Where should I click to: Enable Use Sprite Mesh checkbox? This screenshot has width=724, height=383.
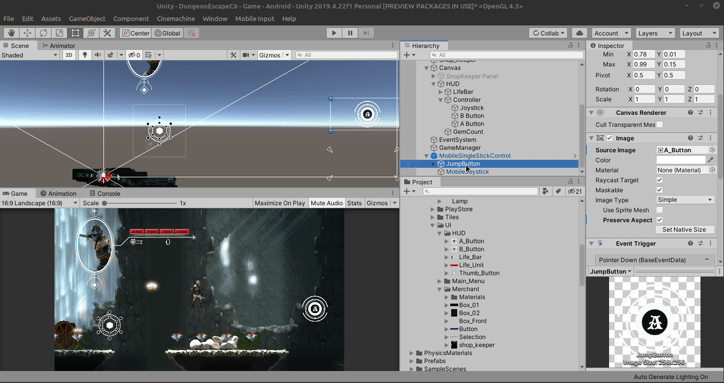659,210
